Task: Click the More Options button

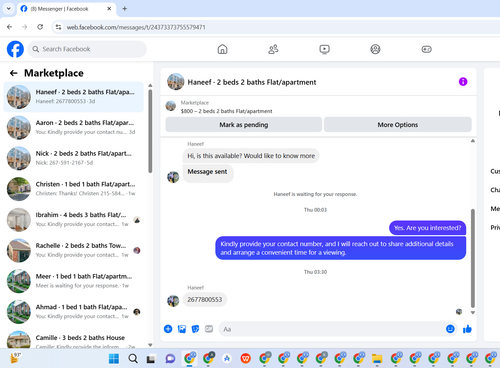Action: 398,125
